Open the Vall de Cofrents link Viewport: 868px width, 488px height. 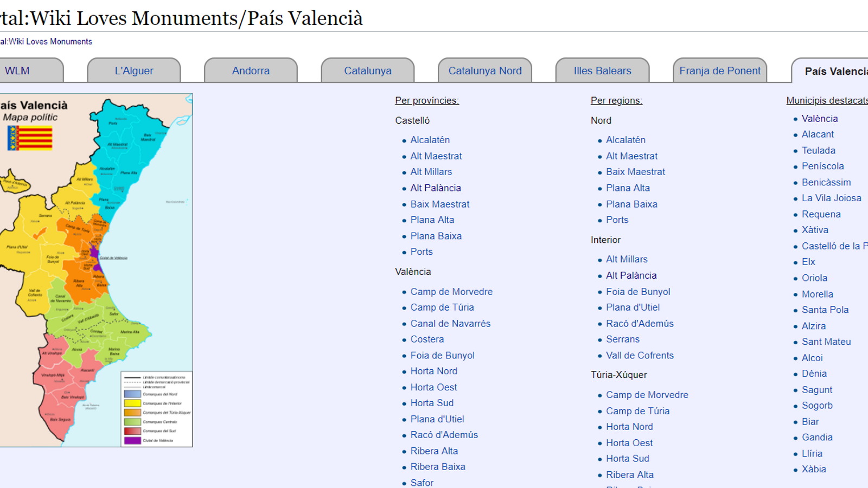tap(640, 356)
